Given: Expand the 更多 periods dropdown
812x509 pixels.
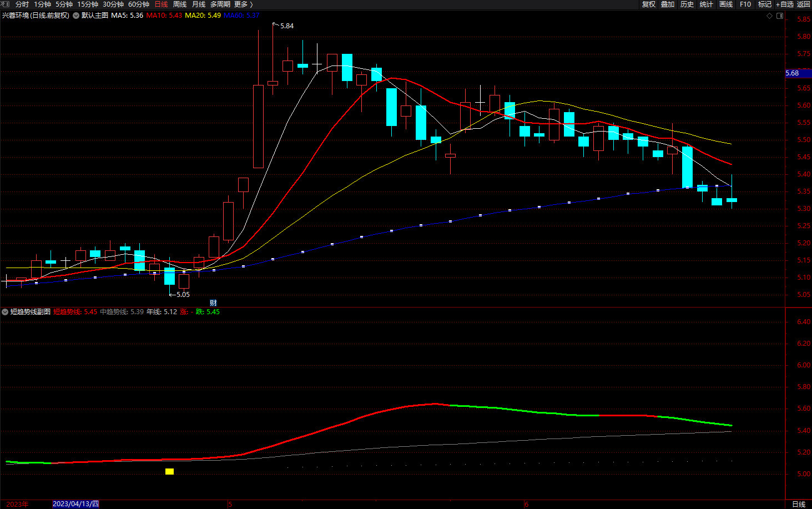Looking at the screenshot, I should tap(244, 4).
